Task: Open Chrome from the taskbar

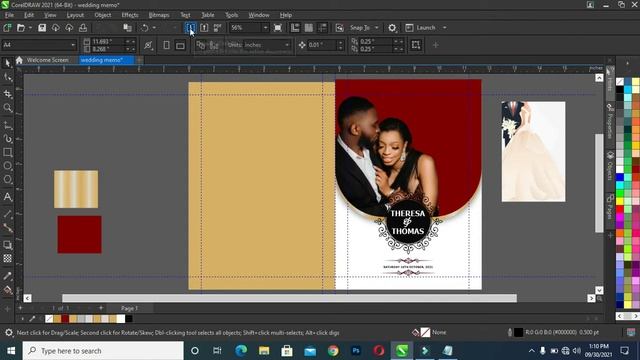Action: pyautogui.click(x=333, y=351)
